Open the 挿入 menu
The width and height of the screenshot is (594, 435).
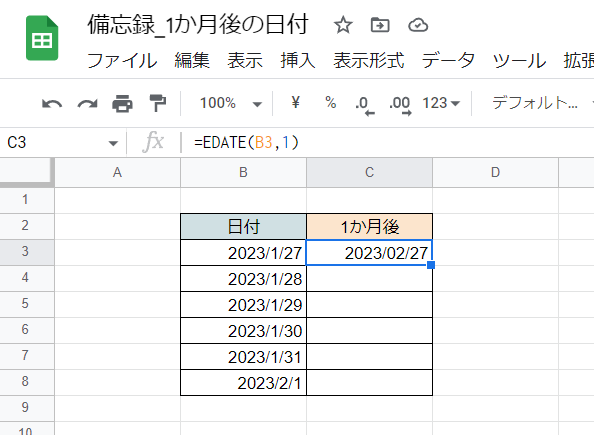(x=298, y=61)
